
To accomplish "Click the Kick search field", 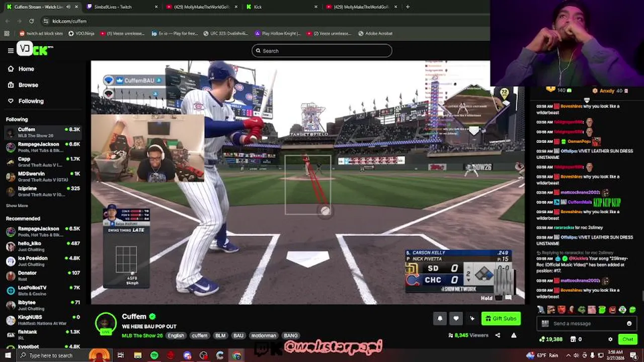I will coord(322,51).
